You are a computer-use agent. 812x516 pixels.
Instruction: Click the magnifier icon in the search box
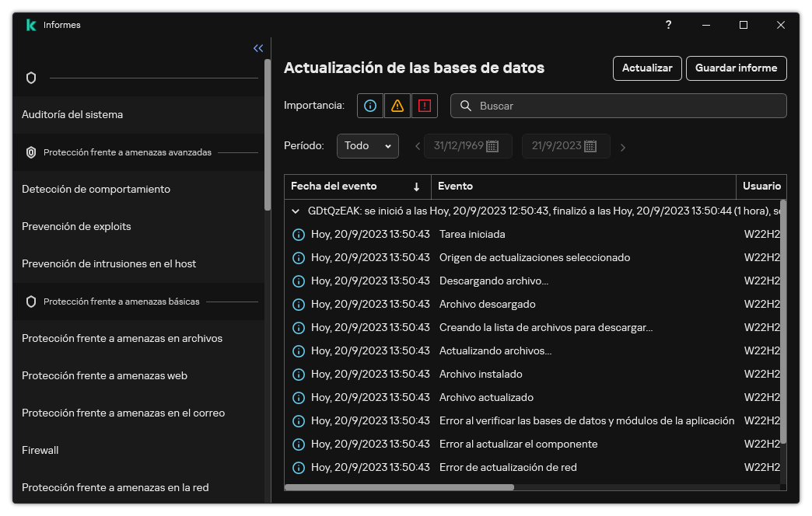464,106
